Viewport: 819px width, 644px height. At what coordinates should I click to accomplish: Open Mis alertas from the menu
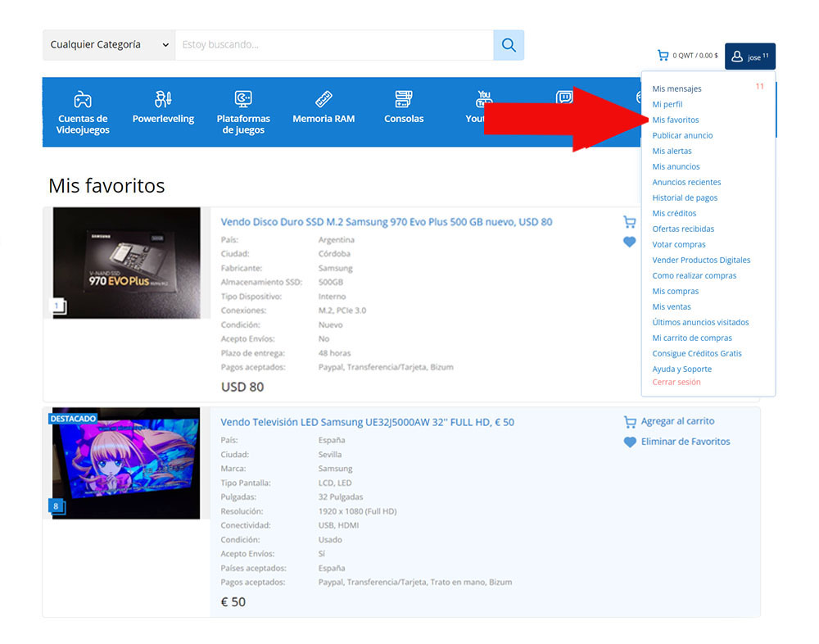(672, 151)
